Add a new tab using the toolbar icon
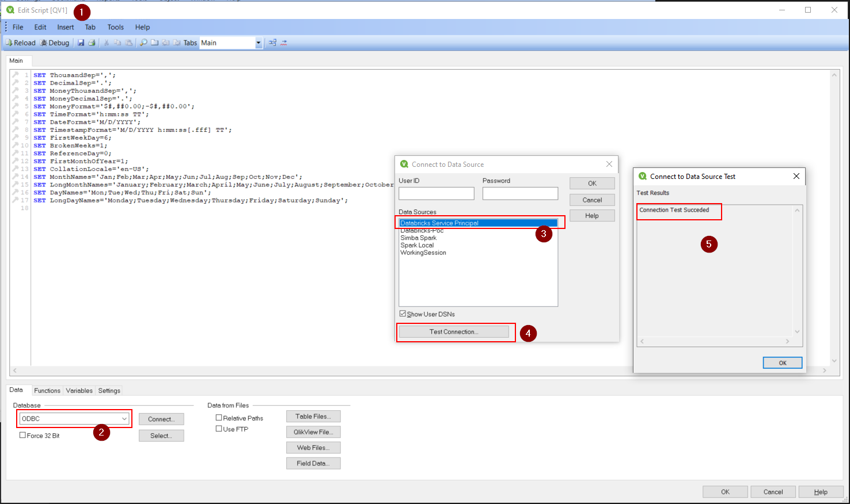The height and width of the screenshot is (504, 850). coord(155,43)
